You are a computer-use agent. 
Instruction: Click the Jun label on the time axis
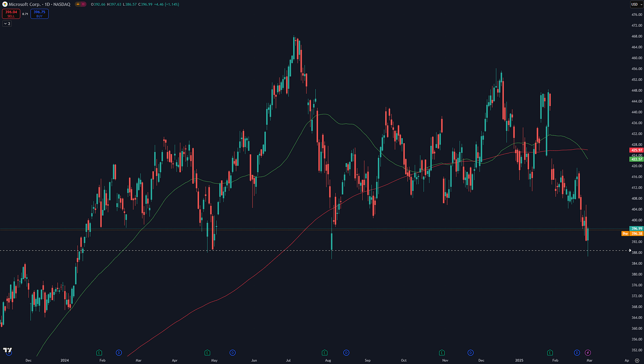[x=254, y=360]
